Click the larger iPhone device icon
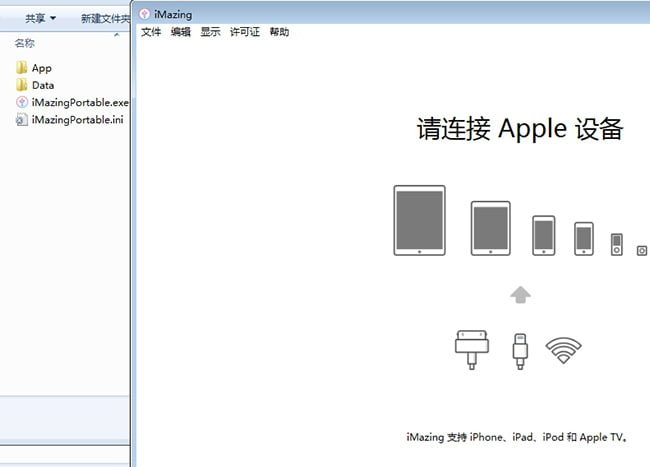 point(543,235)
